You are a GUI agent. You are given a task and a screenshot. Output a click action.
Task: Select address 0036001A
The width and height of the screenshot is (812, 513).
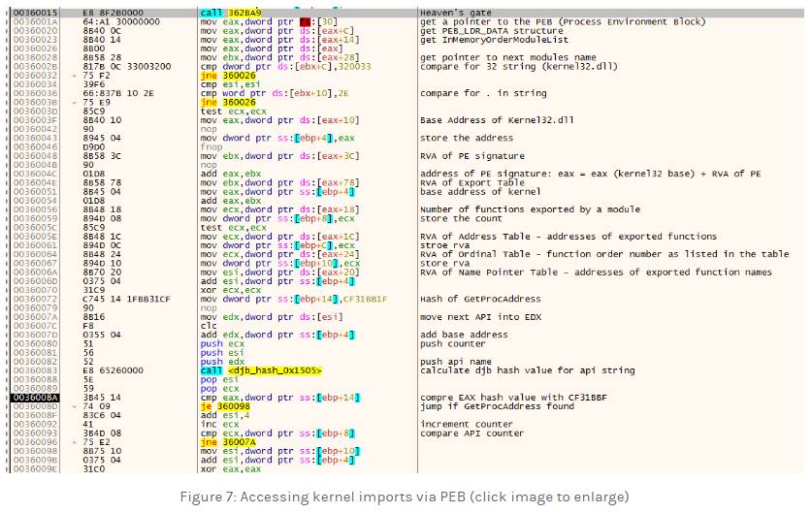[35, 21]
